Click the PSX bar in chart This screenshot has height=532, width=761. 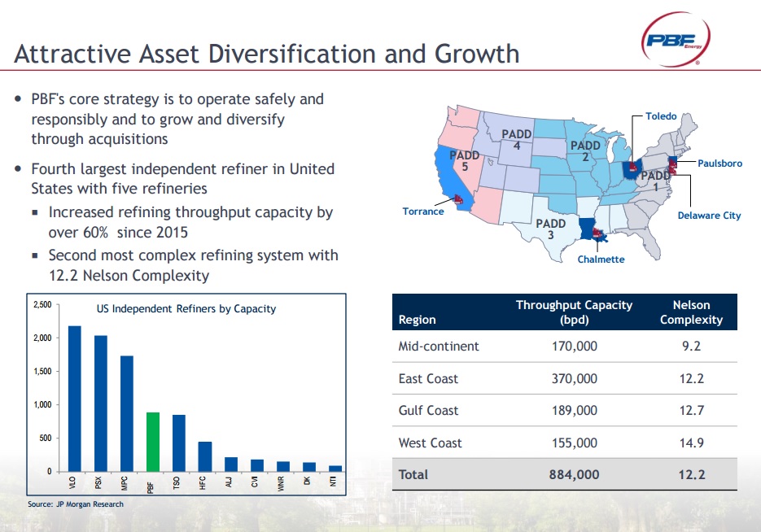click(x=100, y=403)
